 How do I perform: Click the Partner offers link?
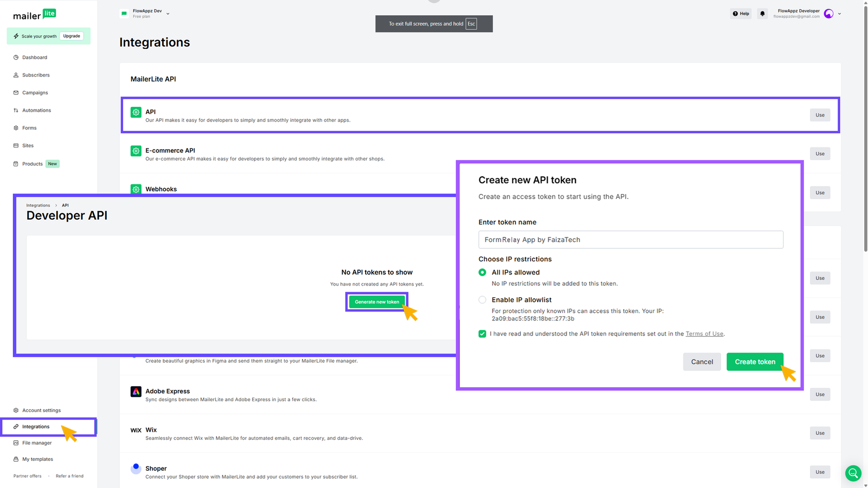(27, 476)
